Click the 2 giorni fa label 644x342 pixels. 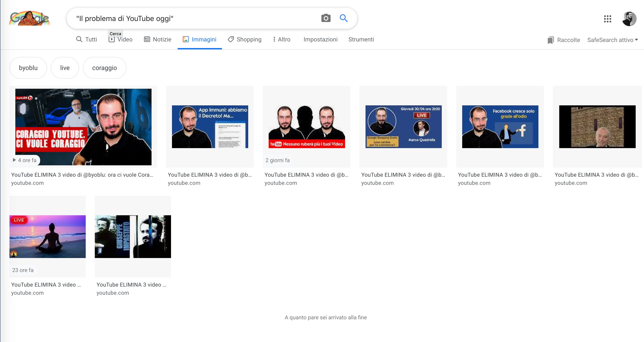click(x=278, y=160)
